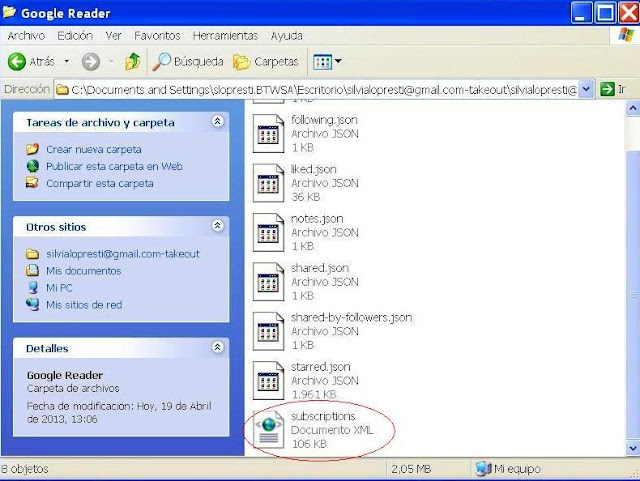Click the 8 objetos status text
Viewport: 640px width, 481px height.
click(x=24, y=469)
